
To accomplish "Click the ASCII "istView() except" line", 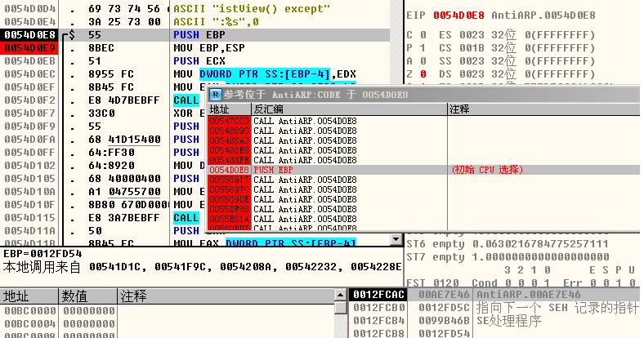I will 252,9.
